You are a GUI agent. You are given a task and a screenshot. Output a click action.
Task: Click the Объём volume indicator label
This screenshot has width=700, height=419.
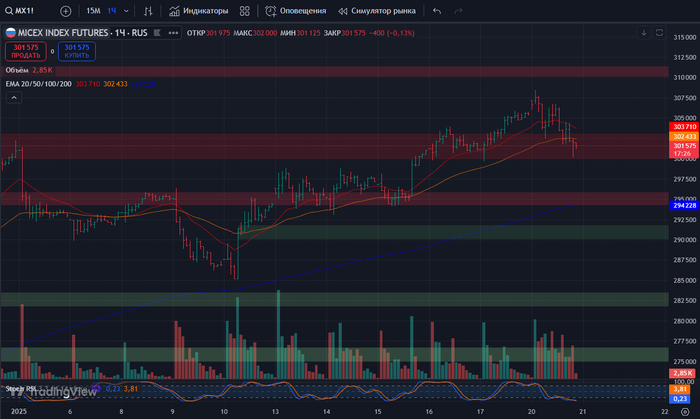[17, 71]
